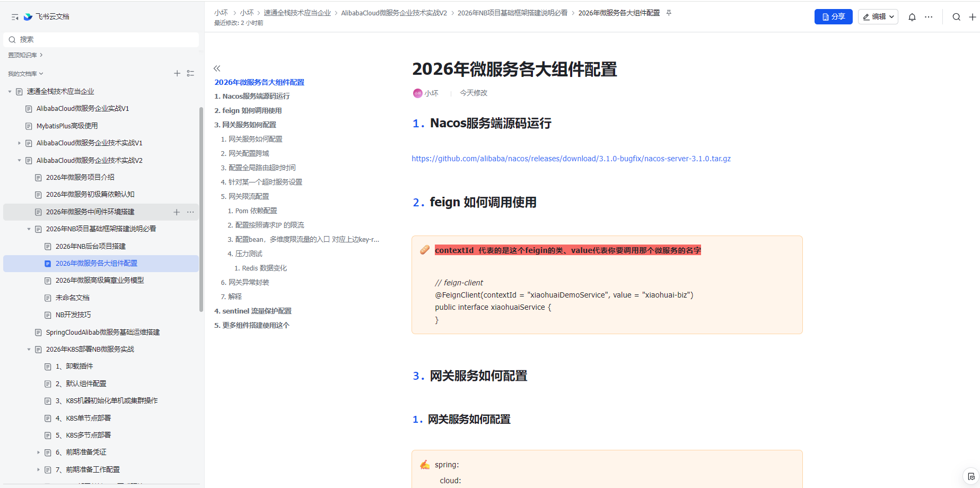Open the list view settings icon beside 我的文档库

coord(190,74)
